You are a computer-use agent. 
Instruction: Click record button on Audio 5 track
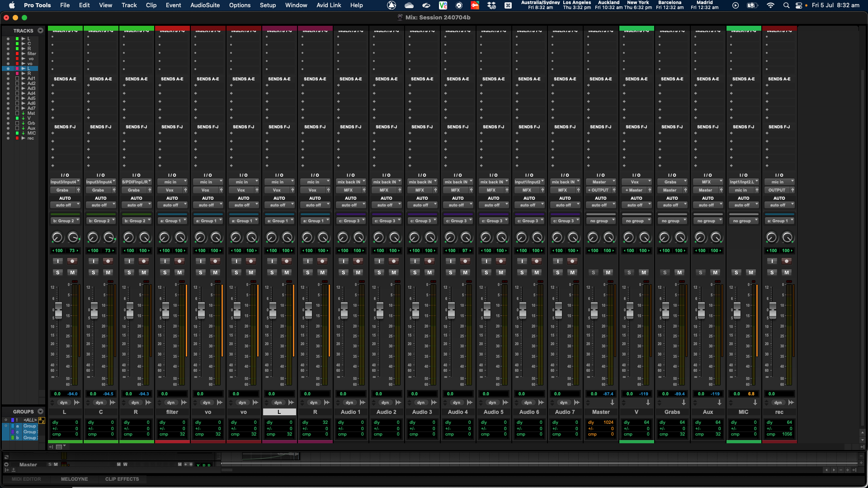point(500,261)
